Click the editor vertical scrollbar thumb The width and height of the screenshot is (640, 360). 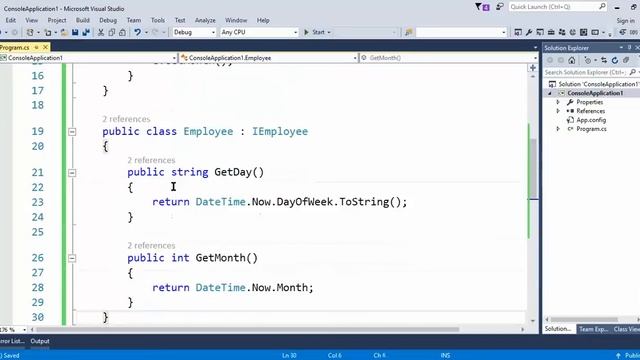[533, 169]
